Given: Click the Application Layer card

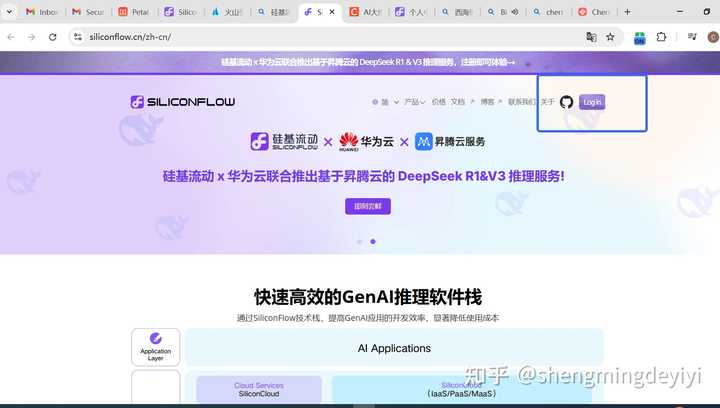Looking at the screenshot, I should 156,347.
